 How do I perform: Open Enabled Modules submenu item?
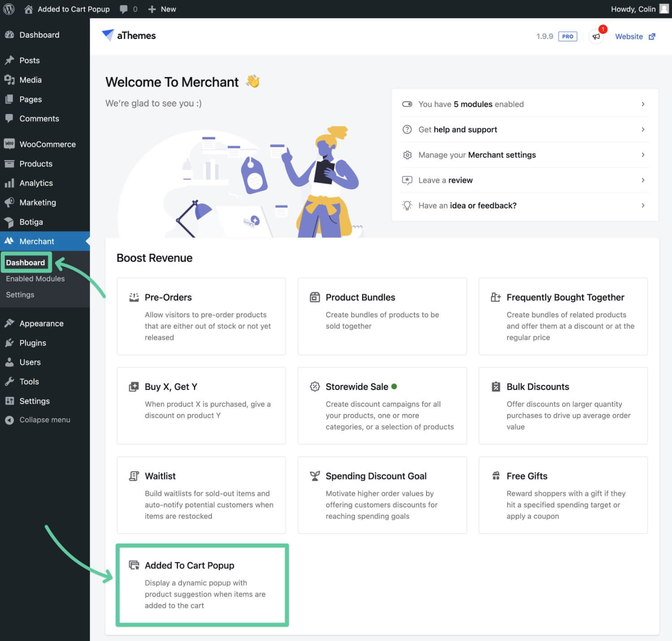point(35,279)
